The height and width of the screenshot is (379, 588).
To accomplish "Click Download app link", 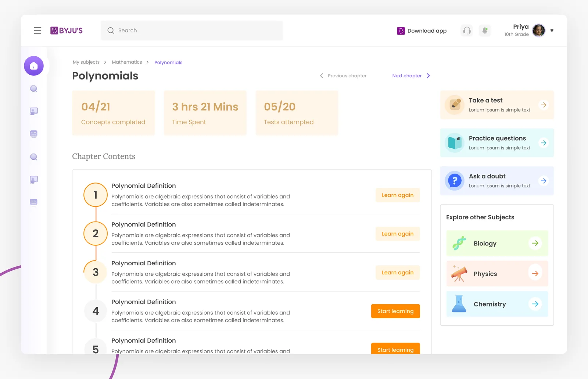I will (422, 31).
